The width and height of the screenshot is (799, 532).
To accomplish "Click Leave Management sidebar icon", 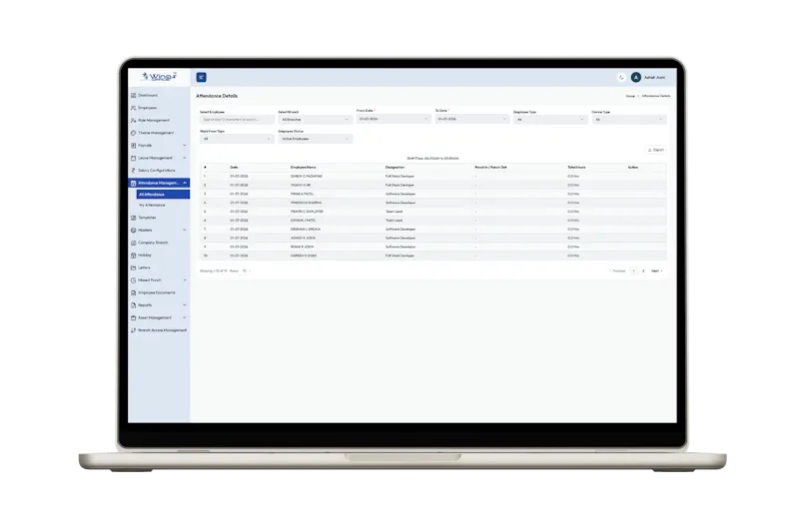I will (x=134, y=158).
